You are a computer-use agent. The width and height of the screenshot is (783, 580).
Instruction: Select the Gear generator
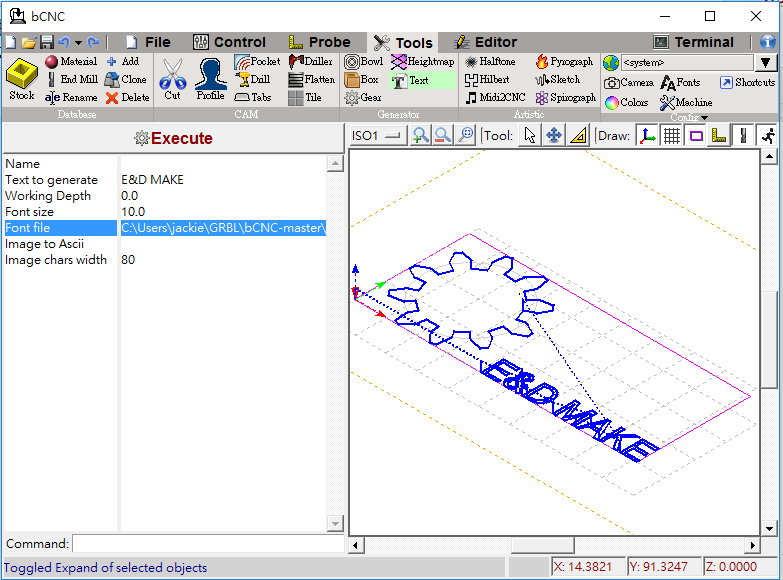(x=363, y=97)
